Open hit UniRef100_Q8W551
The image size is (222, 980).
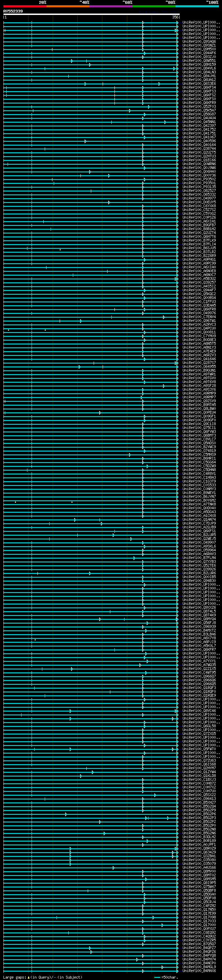click(199, 60)
